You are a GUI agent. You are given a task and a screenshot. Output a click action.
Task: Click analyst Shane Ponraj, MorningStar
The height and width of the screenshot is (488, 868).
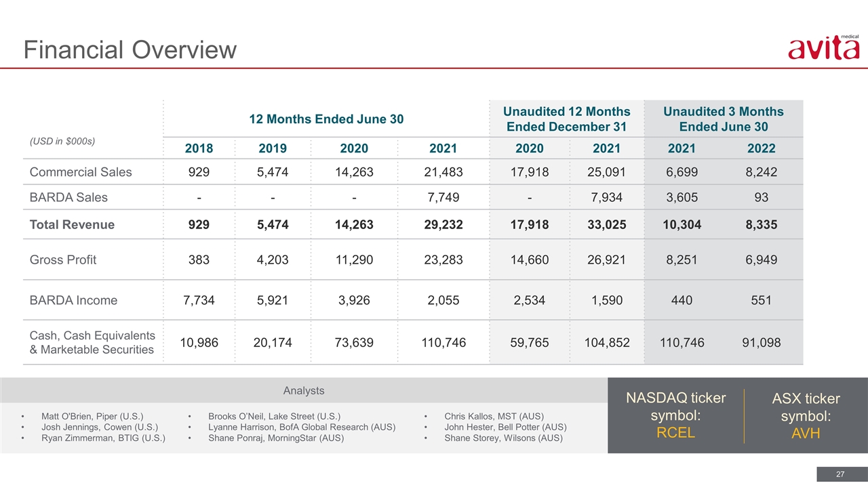(276, 438)
